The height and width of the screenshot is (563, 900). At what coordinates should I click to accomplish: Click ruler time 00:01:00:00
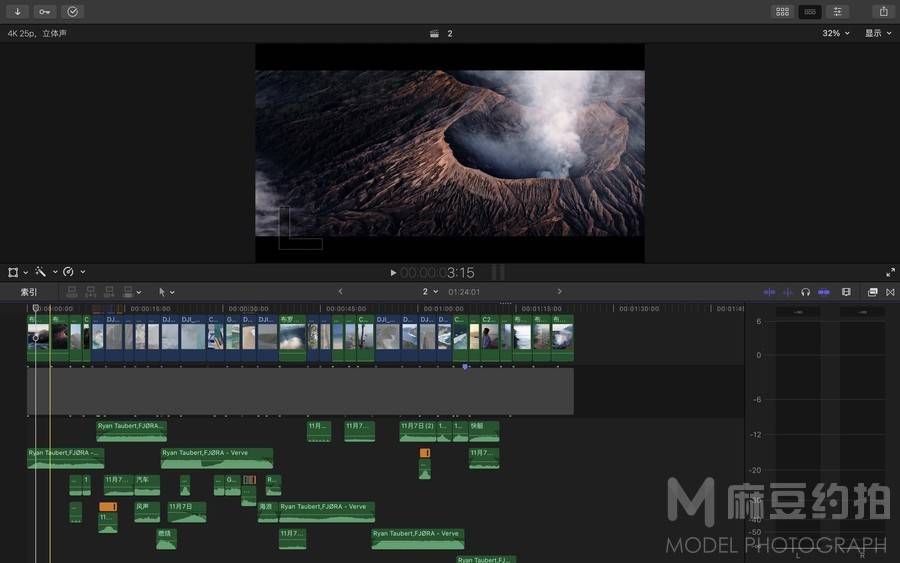click(443, 309)
